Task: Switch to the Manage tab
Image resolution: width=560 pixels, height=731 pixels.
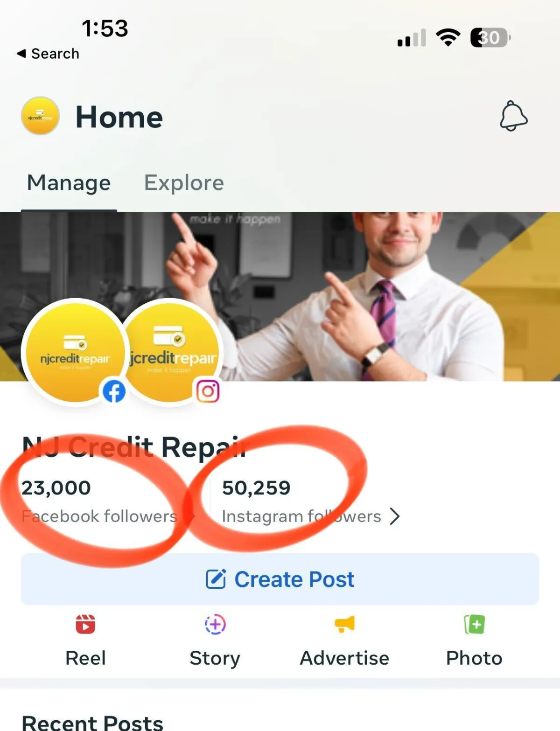Action: coord(69,183)
